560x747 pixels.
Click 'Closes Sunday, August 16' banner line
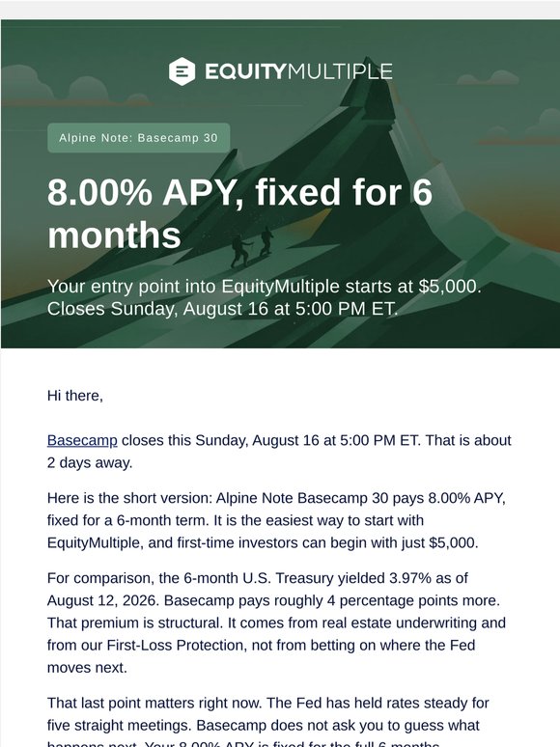(222, 309)
